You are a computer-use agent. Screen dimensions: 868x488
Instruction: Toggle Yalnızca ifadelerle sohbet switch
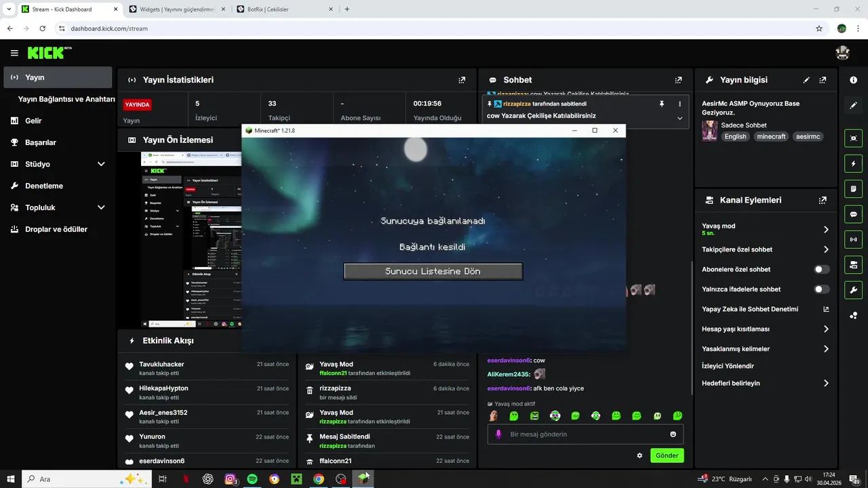pos(822,289)
